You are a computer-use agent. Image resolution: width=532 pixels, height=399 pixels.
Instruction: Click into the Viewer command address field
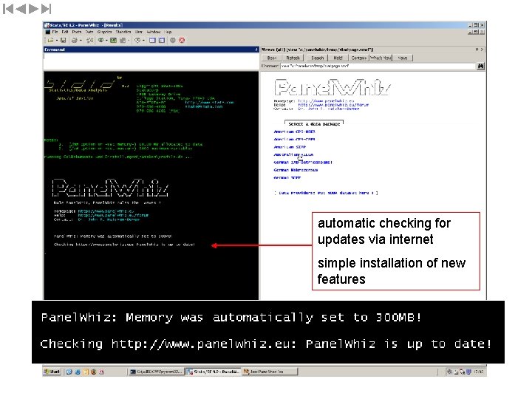coord(378,66)
